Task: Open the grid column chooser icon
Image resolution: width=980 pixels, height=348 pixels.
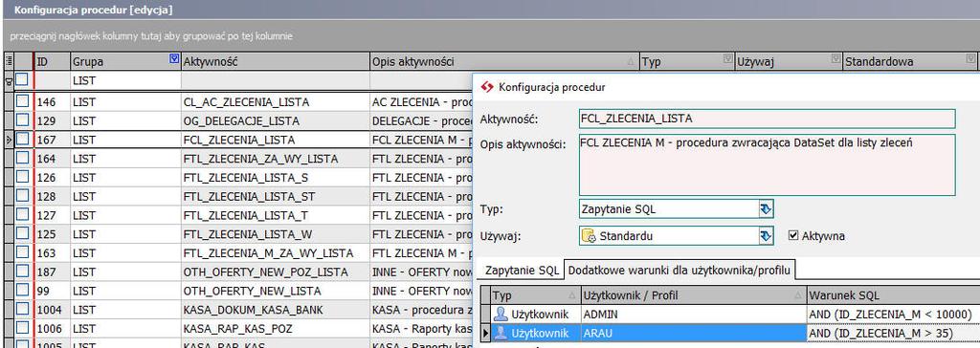Action: point(9,61)
